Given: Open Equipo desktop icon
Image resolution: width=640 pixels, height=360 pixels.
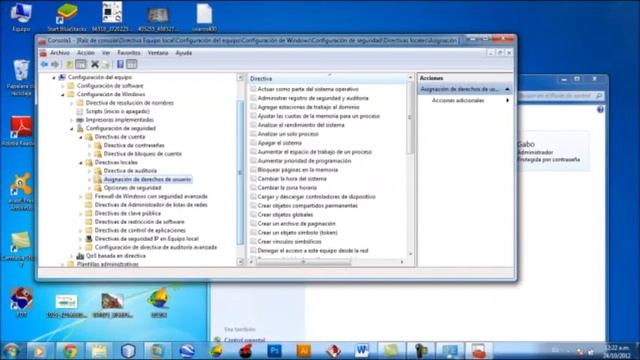Looking at the screenshot, I should (21, 17).
